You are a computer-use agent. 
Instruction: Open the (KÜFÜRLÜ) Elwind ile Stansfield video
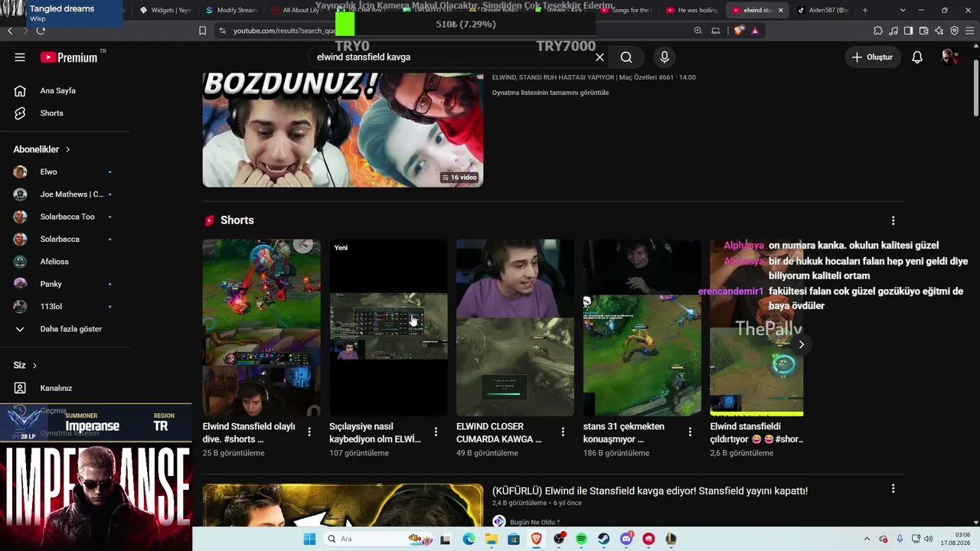[x=650, y=491]
